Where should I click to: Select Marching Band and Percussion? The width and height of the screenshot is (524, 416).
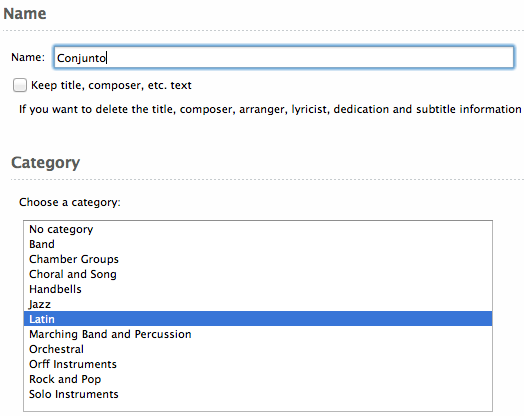pos(258,334)
